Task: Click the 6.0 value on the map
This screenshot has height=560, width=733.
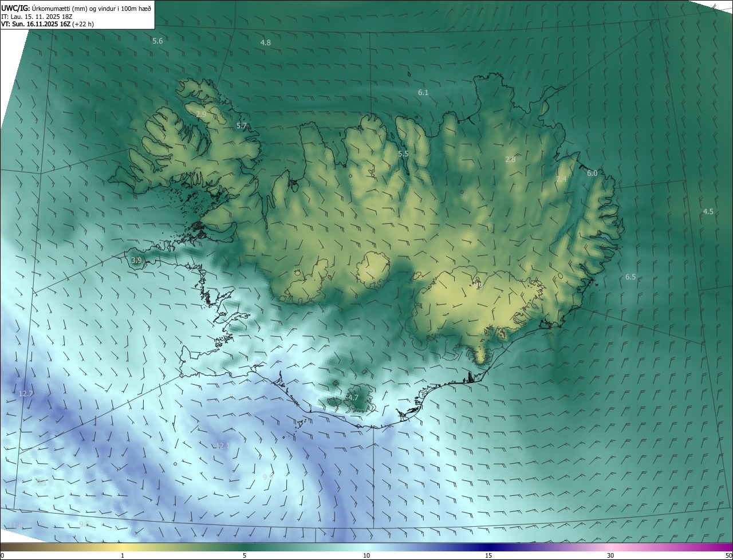Action: coord(592,173)
